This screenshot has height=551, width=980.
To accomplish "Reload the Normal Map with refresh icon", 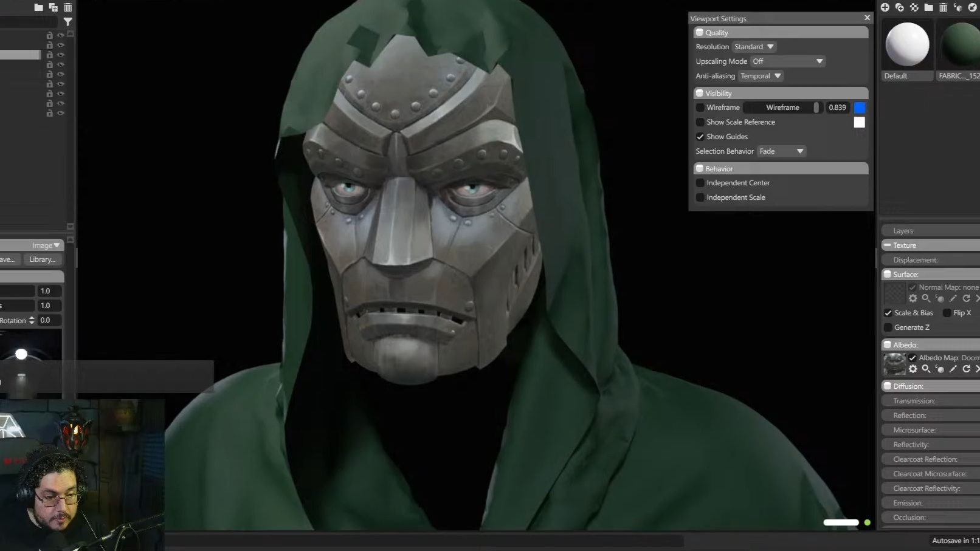I will tap(967, 298).
